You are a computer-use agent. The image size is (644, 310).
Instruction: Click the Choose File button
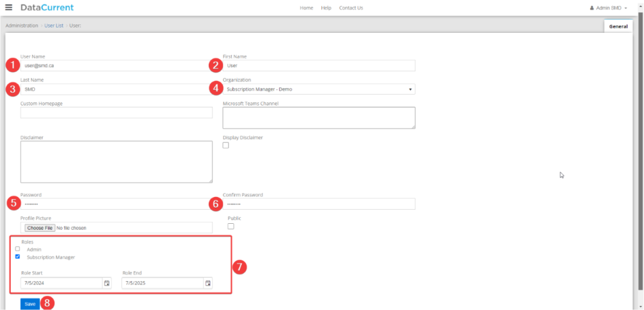tap(40, 228)
